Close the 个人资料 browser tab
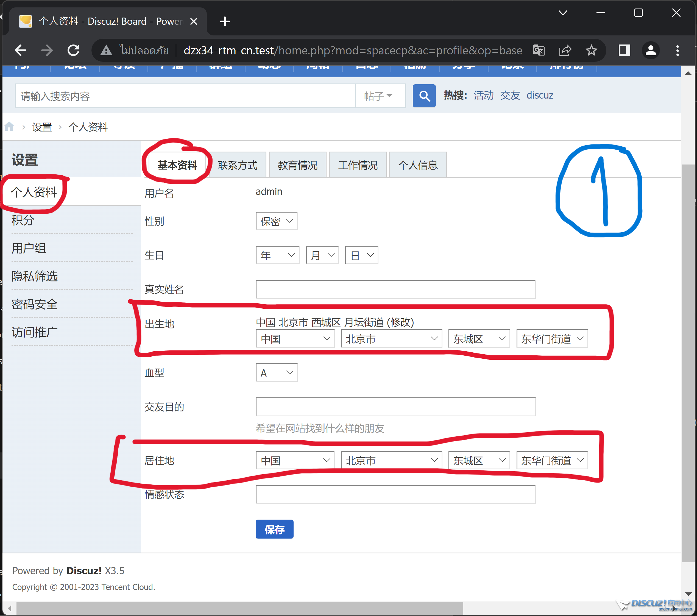The width and height of the screenshot is (697, 616). click(193, 21)
